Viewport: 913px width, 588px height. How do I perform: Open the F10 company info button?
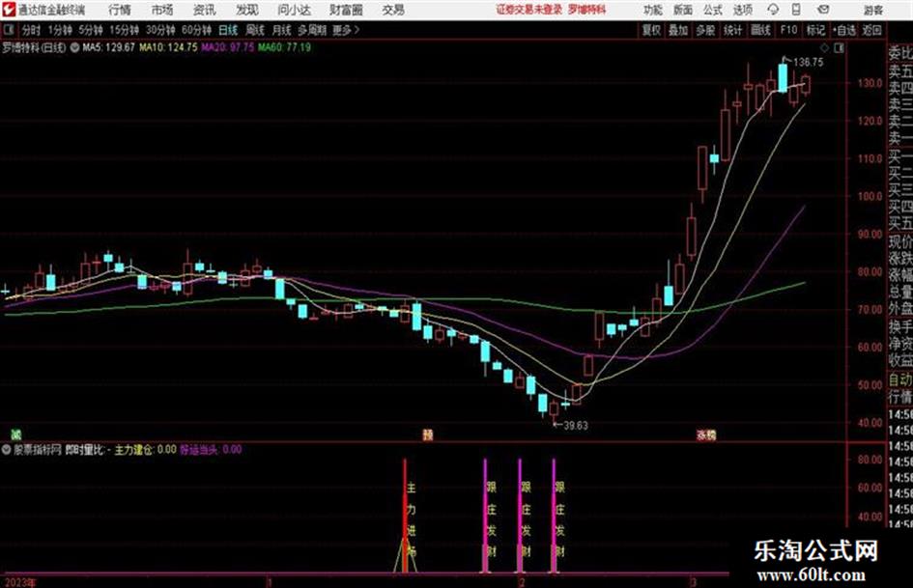[x=788, y=30]
